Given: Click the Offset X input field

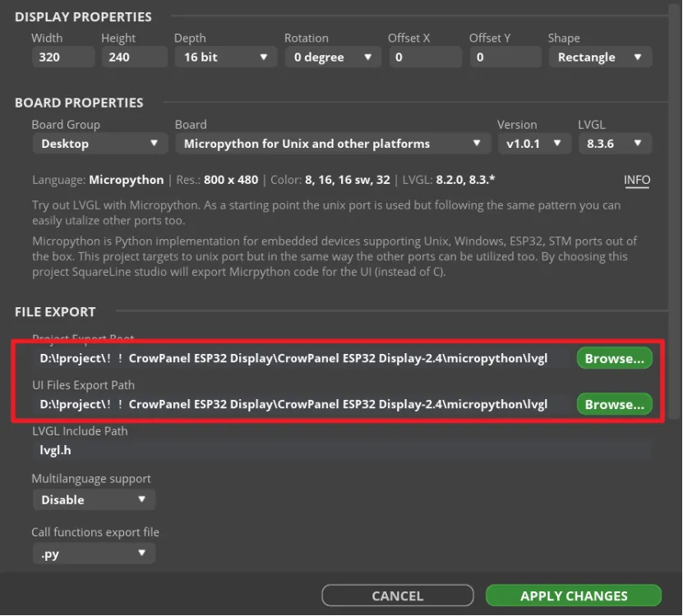Looking at the screenshot, I should click(x=424, y=57).
